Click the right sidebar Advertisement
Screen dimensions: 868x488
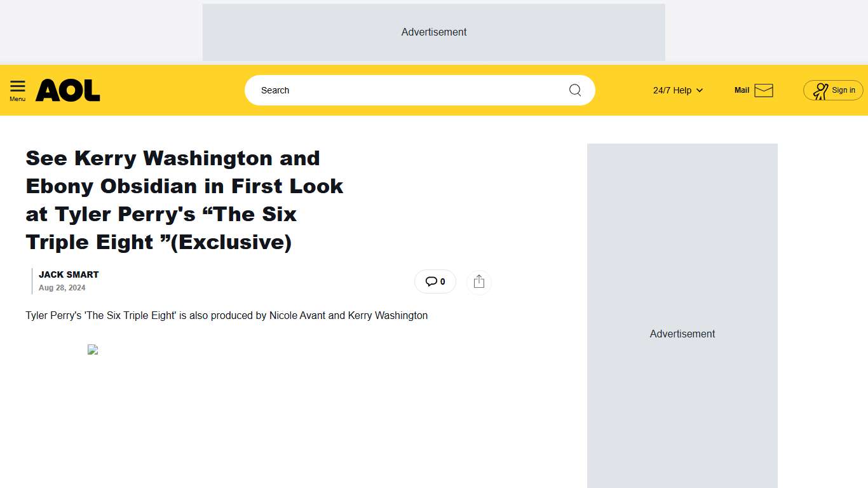[x=682, y=334]
